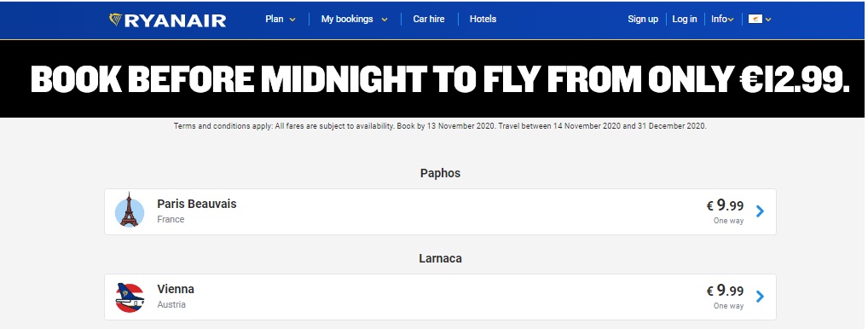Open the Hotels page
Image resolution: width=868 pixels, height=329 pixels.
483,19
